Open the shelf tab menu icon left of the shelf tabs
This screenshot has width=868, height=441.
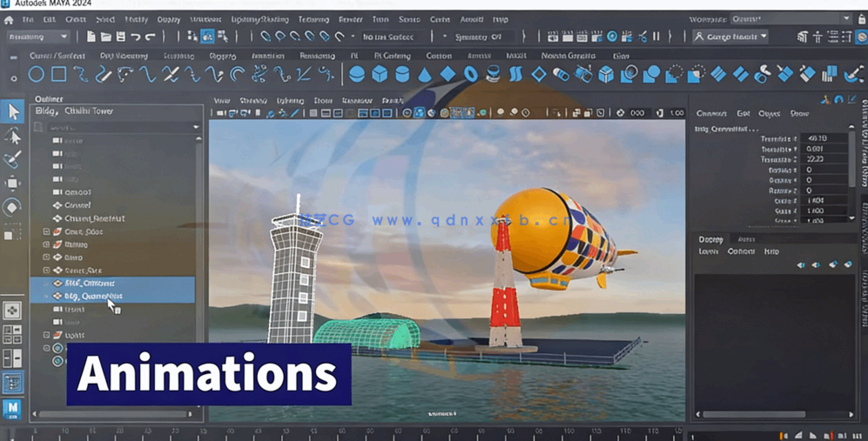pyautogui.click(x=13, y=57)
